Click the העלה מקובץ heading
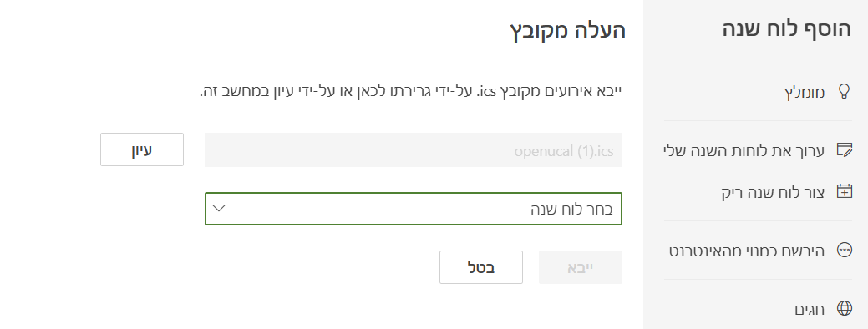 point(568,30)
